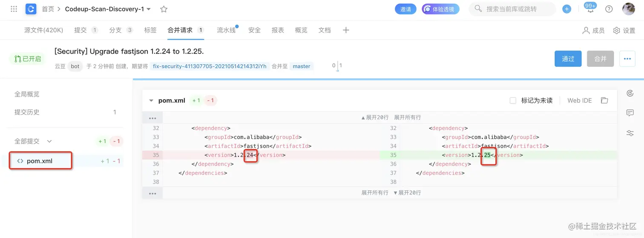The image size is (644, 238).
Task: Open 文档 docs tab
Action: (x=325, y=30)
